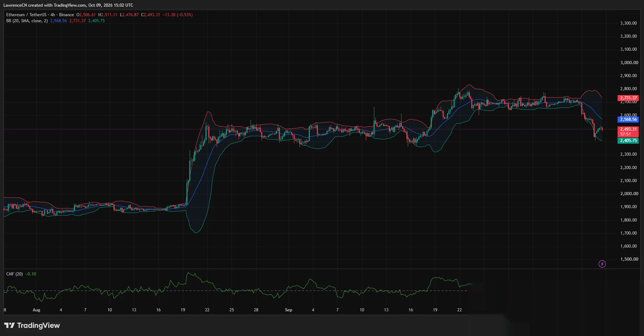Screen dimensions: 644x336
Task: Click the change value -13.30 (-0.53%)
Action: (178, 15)
